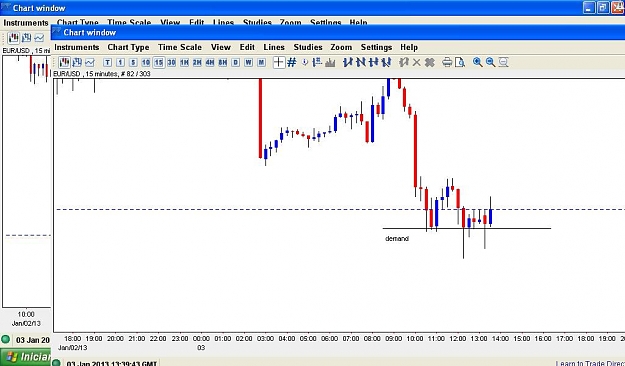Maximize the back Chart window
Viewport: 625px width, 366px height.
[602, 8]
